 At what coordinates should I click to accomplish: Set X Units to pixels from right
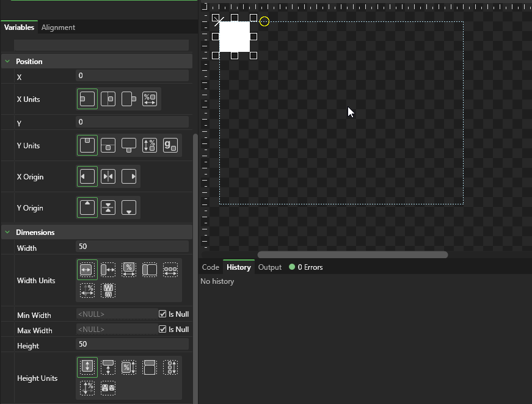pos(129,99)
